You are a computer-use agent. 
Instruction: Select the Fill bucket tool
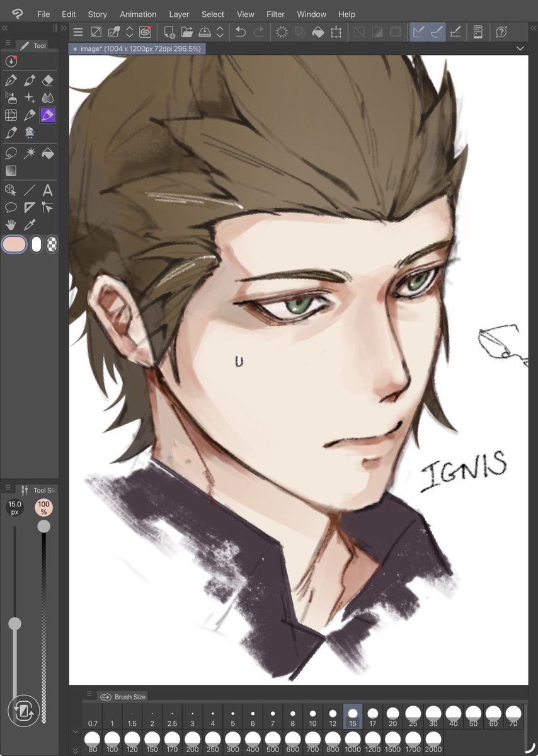[x=48, y=153]
